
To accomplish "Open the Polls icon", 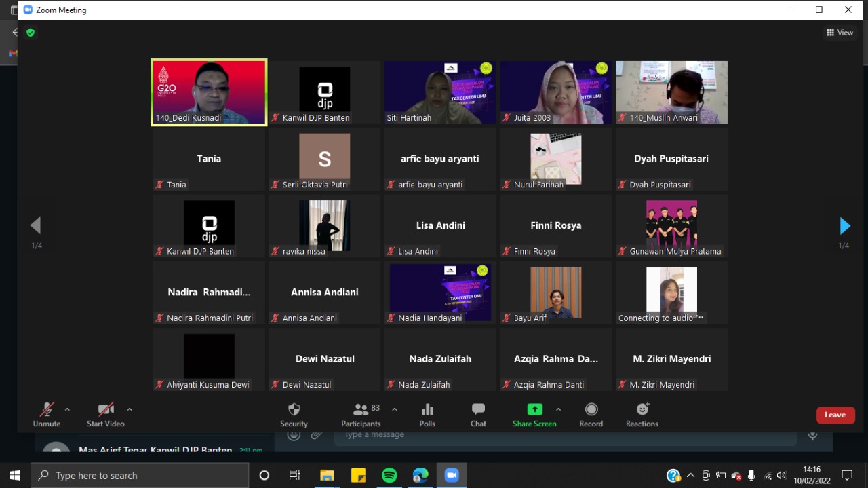I will pyautogui.click(x=427, y=409).
